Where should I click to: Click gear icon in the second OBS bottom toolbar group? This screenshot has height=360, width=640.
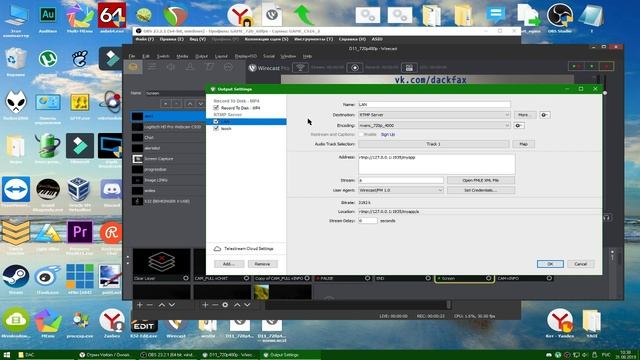tap(225, 305)
